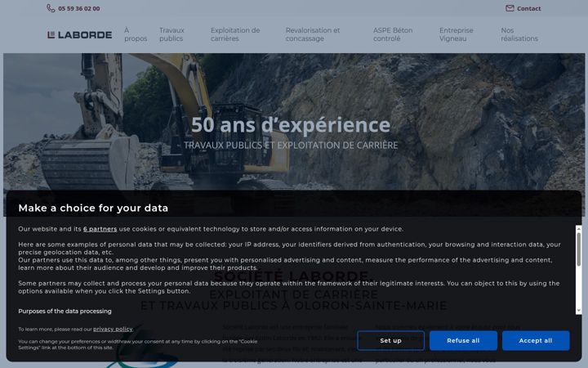Open Revalorisation et concassage menu item
Image resolution: width=588 pixels, height=368 pixels.
tap(312, 34)
